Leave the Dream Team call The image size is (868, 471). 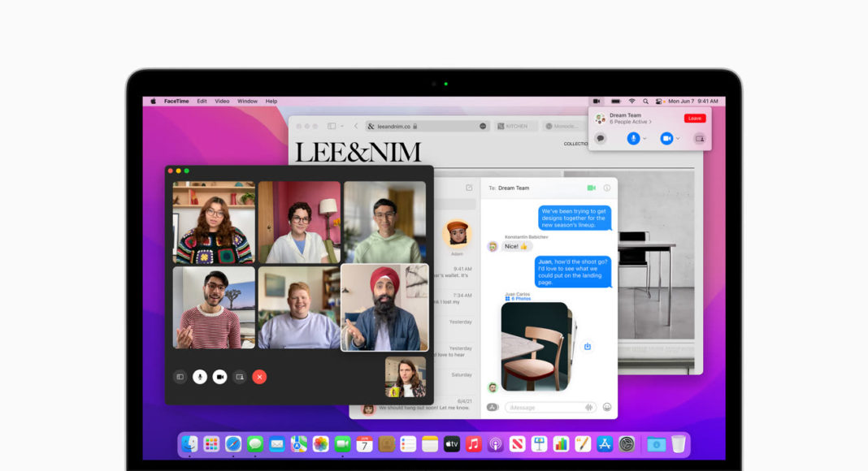[695, 119]
